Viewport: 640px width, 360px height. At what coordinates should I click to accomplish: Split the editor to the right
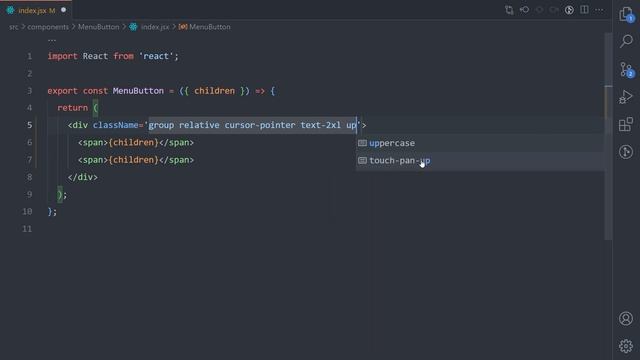pyautogui.click(x=584, y=10)
